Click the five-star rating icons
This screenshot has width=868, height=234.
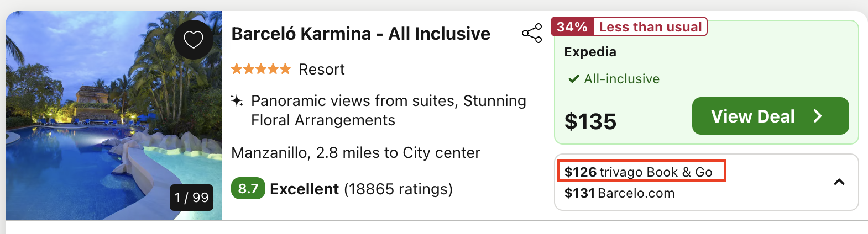(261, 69)
